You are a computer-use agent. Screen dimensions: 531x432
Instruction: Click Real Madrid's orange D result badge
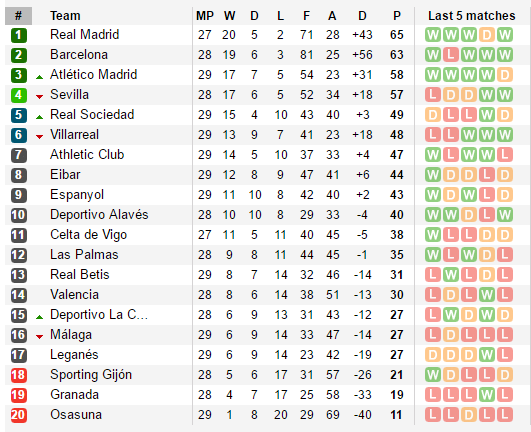(487, 35)
